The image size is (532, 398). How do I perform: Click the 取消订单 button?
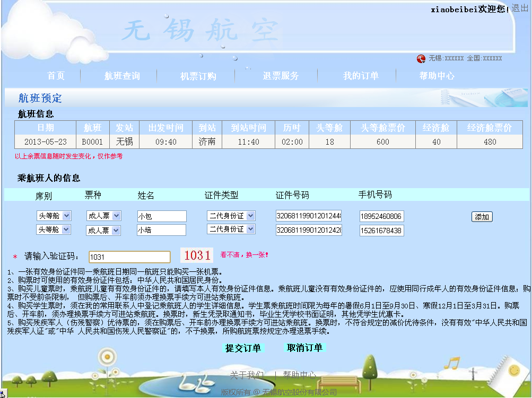tap(304, 348)
